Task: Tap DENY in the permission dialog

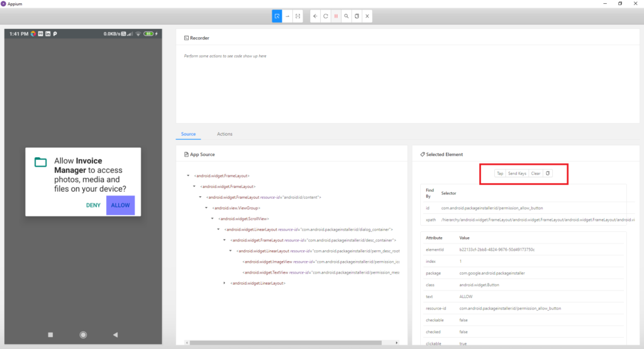Action: 93,205
